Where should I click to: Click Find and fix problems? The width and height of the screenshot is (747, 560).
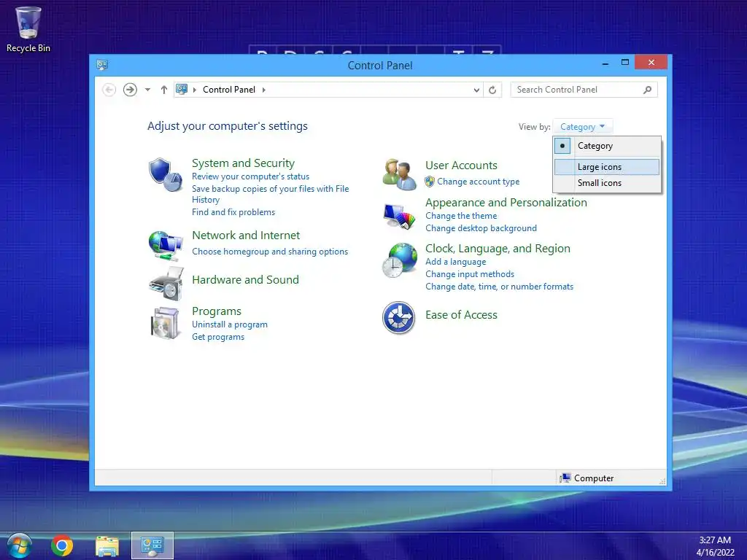[233, 212]
